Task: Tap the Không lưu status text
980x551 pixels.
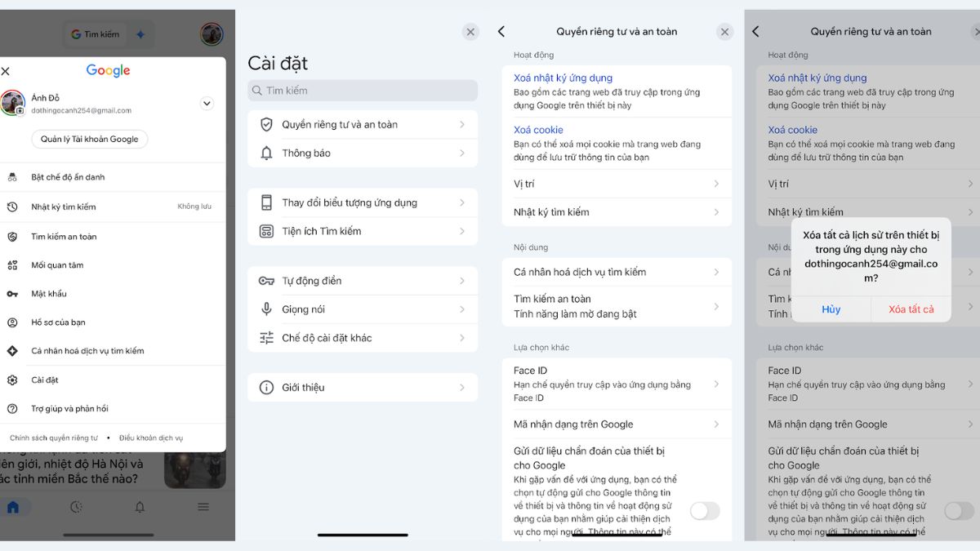Action: [x=194, y=207]
